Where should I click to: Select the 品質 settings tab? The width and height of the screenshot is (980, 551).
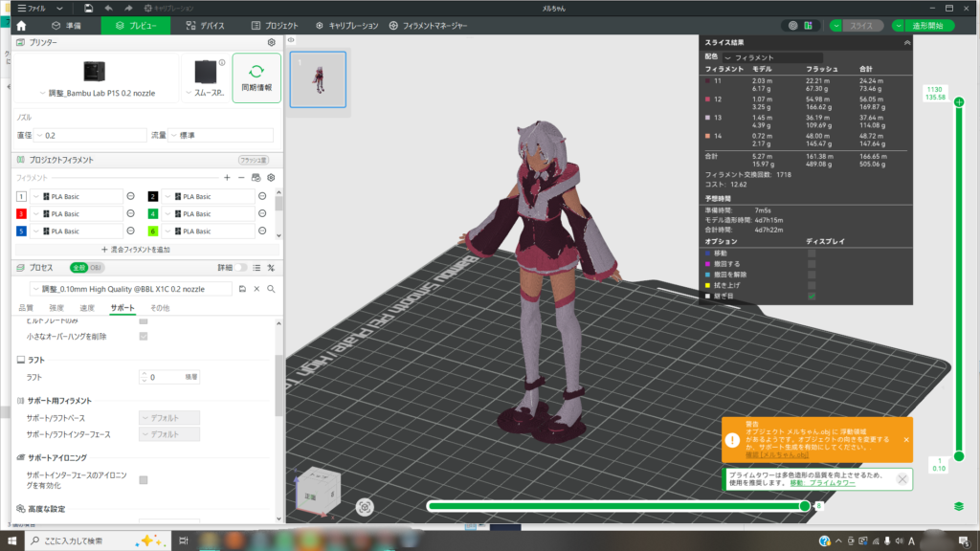[26, 308]
